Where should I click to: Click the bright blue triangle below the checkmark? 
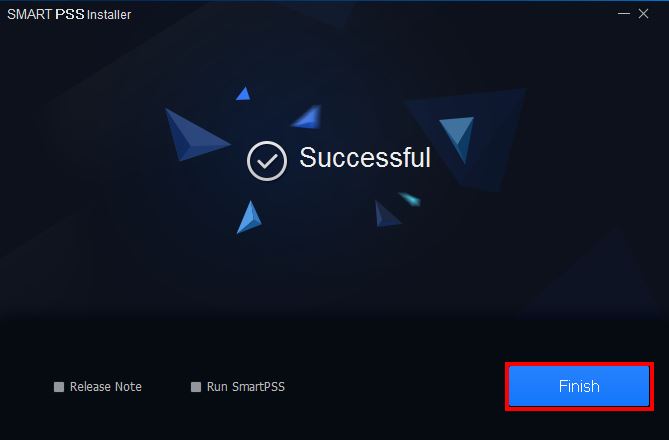(249, 217)
